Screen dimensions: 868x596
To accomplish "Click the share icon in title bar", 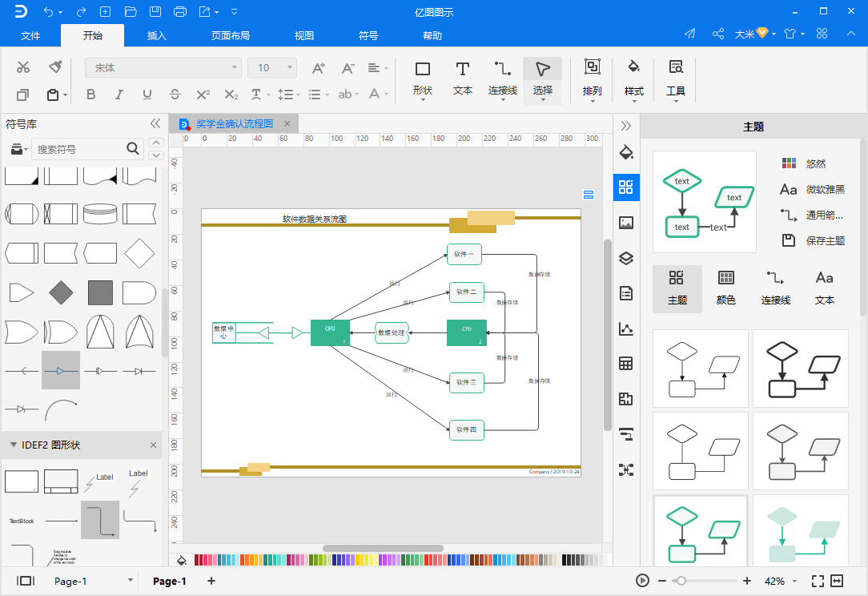I will (717, 34).
